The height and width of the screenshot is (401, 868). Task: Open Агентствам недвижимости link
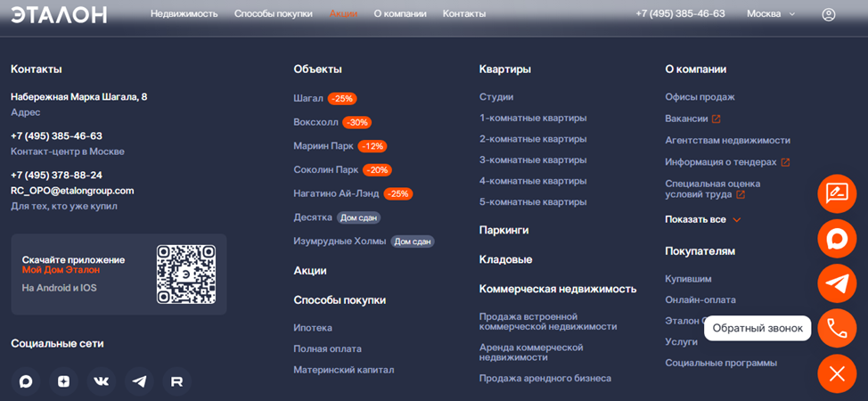tap(728, 141)
